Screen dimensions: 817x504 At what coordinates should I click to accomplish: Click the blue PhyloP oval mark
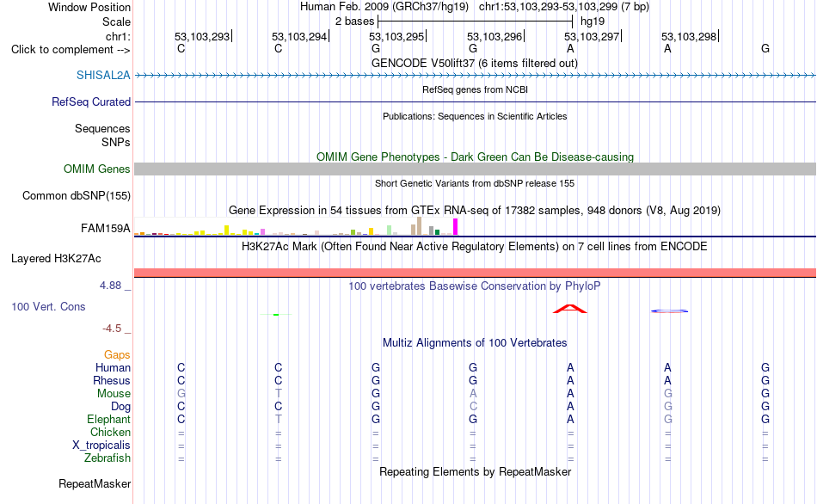coord(670,311)
